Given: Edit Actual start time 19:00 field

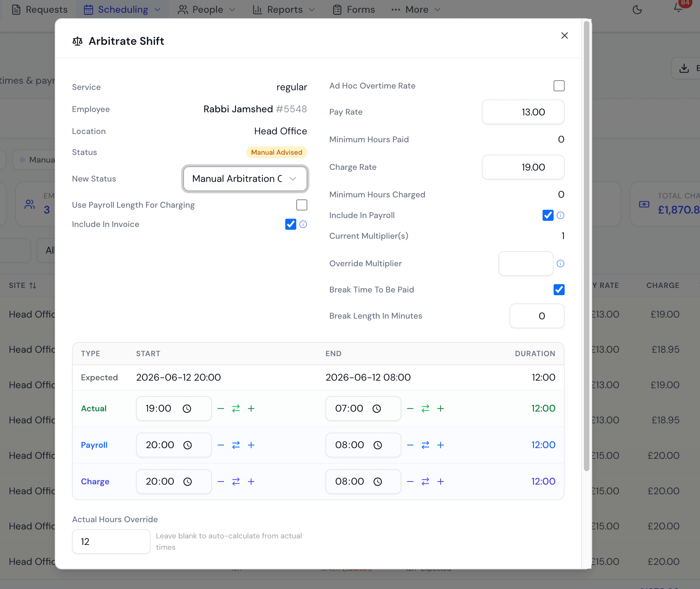Looking at the screenshot, I should pos(174,409).
